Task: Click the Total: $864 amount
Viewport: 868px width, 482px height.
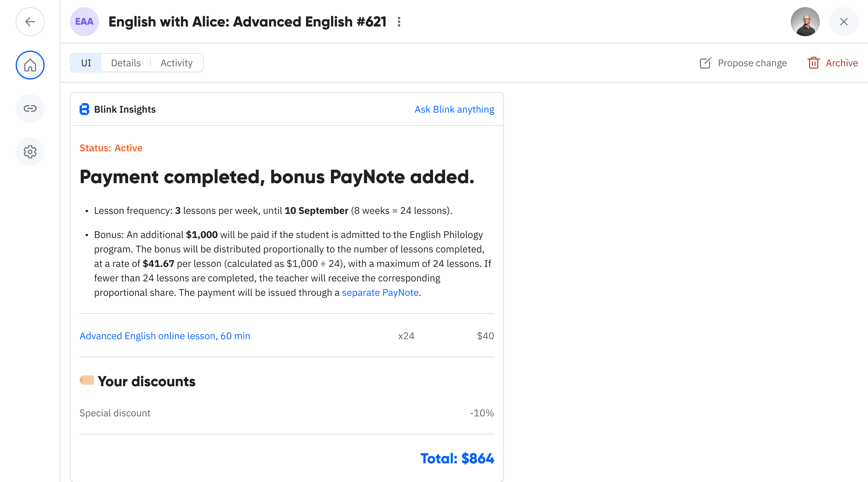Action: (x=457, y=459)
